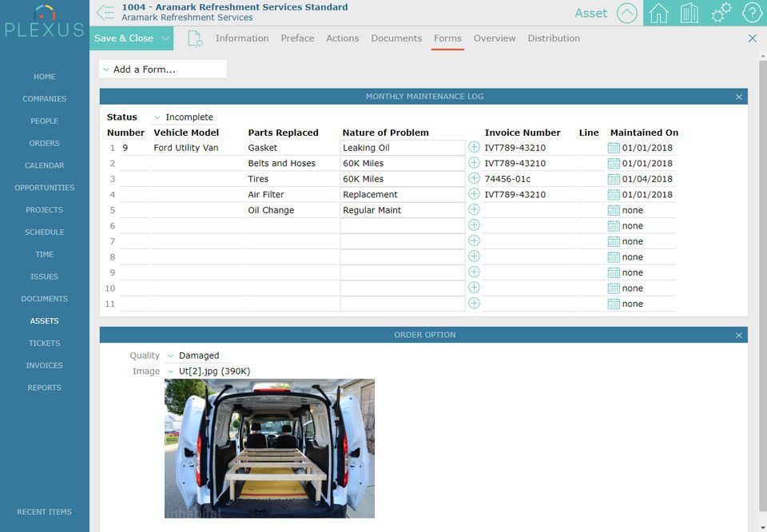Click the Asset collapse circle arrow icon

point(626,14)
